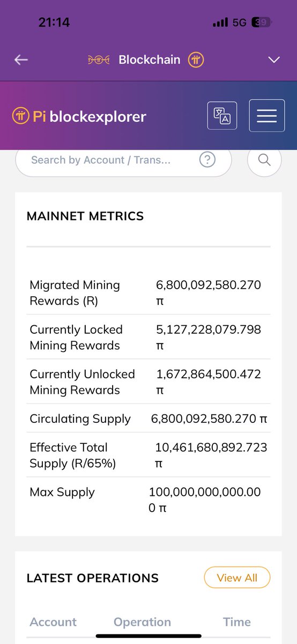The image size is (297, 644).
Task: Tap the Migrated Mining Rewards row
Action: click(x=148, y=292)
